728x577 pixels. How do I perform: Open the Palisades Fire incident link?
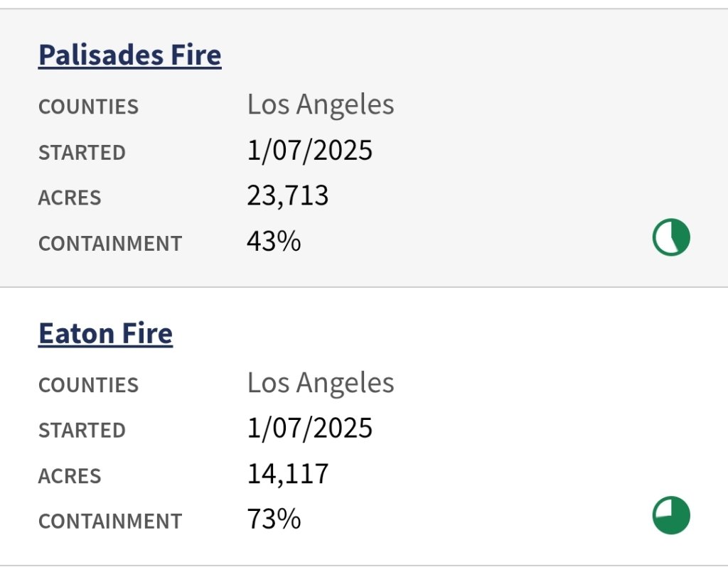[x=129, y=55]
